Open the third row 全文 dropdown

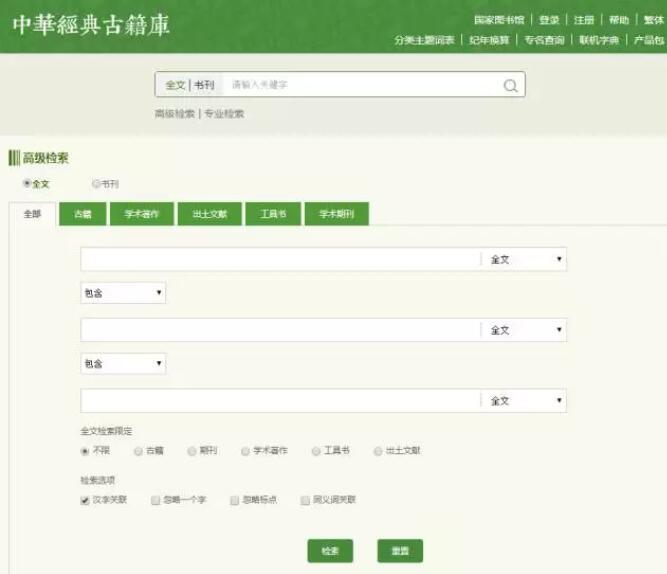[x=525, y=401]
